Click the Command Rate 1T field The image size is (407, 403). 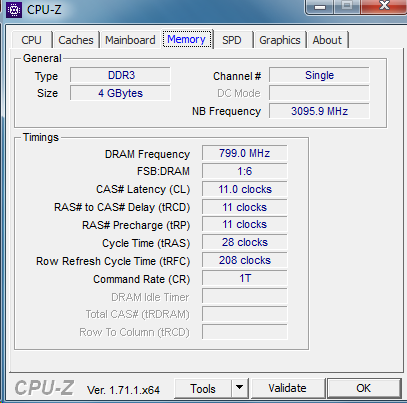[x=244, y=278]
